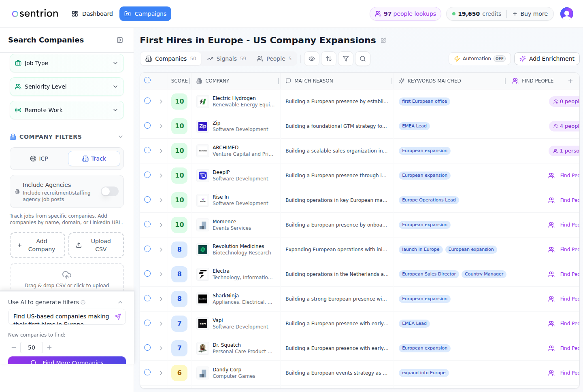Image resolution: width=583 pixels, height=392 pixels.
Task: Collapse Use AI to generate filters panel
Action: pos(120,302)
